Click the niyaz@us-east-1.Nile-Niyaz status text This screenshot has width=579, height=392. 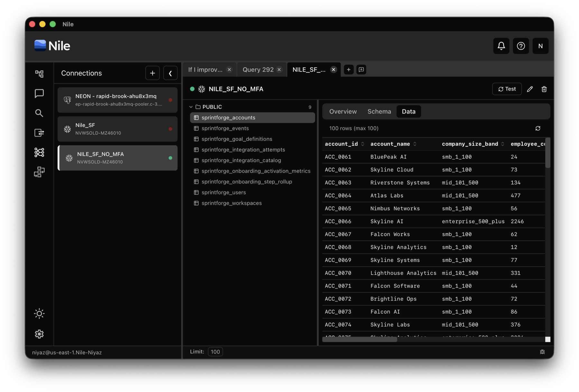(67, 352)
